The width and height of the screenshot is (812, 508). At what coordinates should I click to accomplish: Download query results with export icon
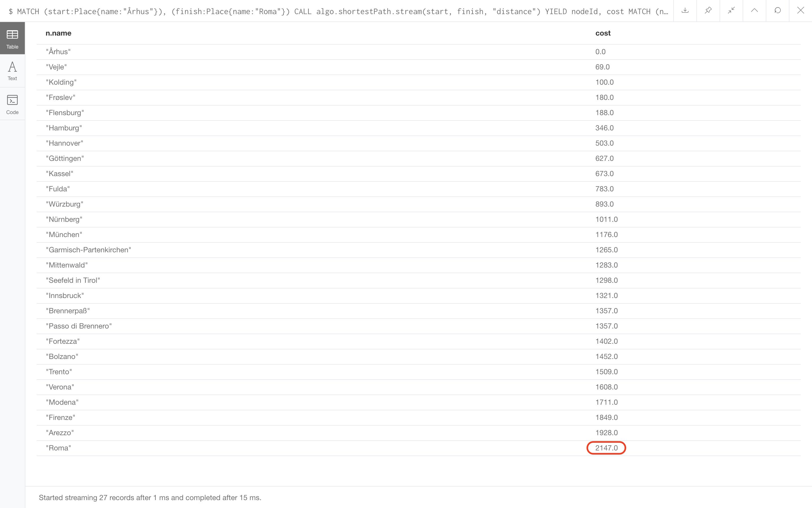click(x=685, y=11)
